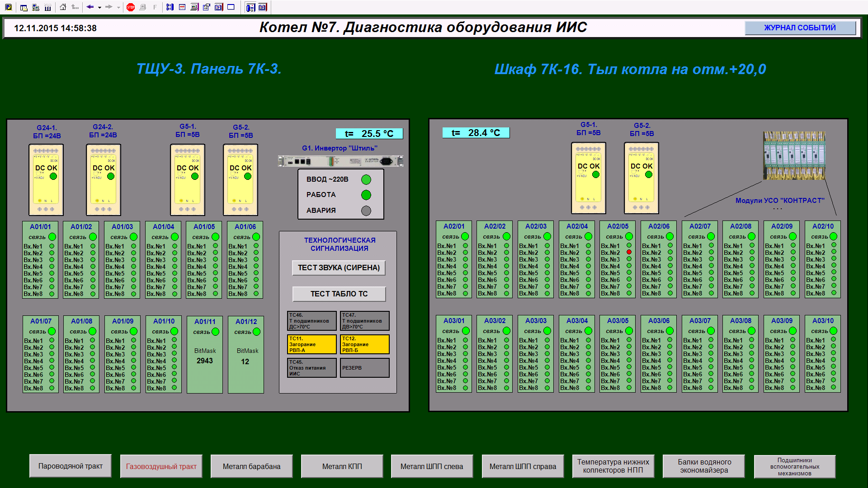Open the Пароводяной тракт screen
The width and height of the screenshot is (868, 488).
[x=71, y=466]
